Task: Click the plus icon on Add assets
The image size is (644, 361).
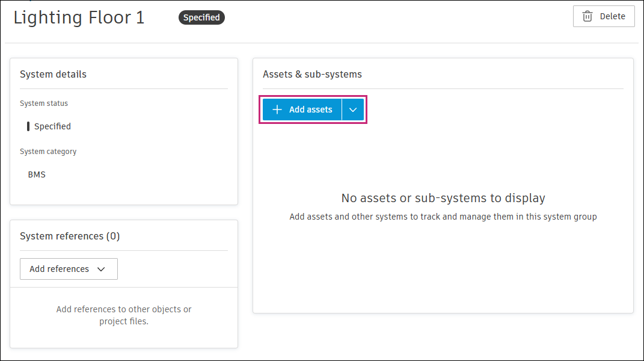Action: (277, 110)
